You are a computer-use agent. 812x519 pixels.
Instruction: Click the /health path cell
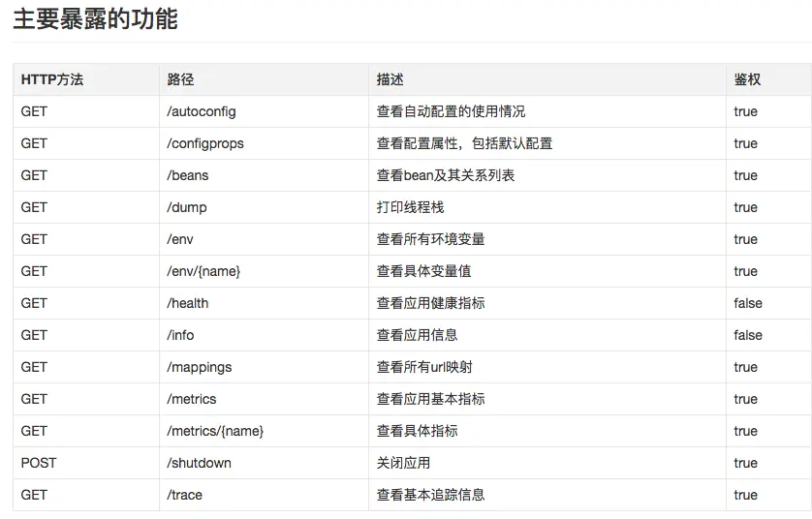[188, 303]
